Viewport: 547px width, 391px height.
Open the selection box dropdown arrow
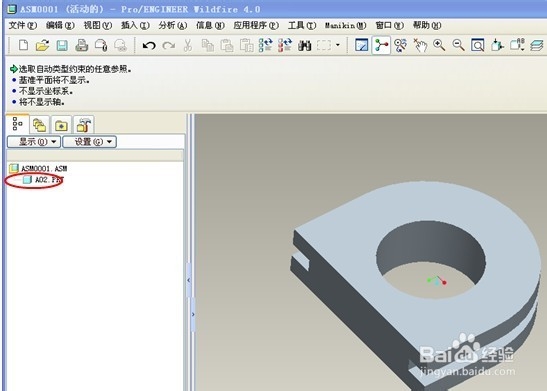tap(337, 45)
